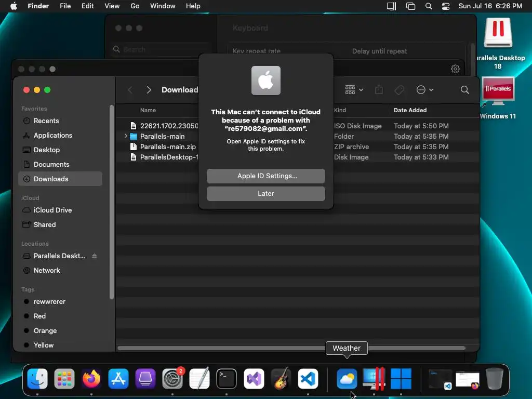The image size is (532, 399).
Task: Click the minimized VS Code window thumbnail in dock
Action: 440,379
